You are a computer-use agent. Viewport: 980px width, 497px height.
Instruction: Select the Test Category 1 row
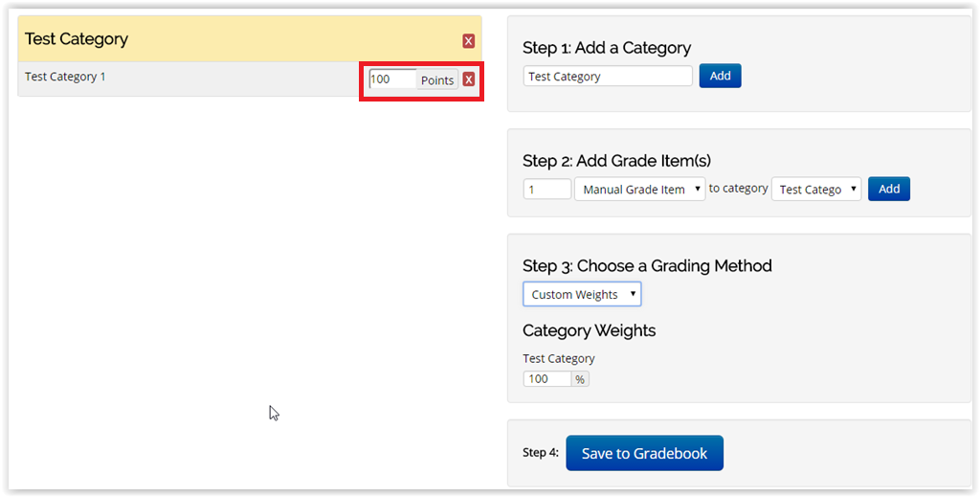[x=250, y=79]
